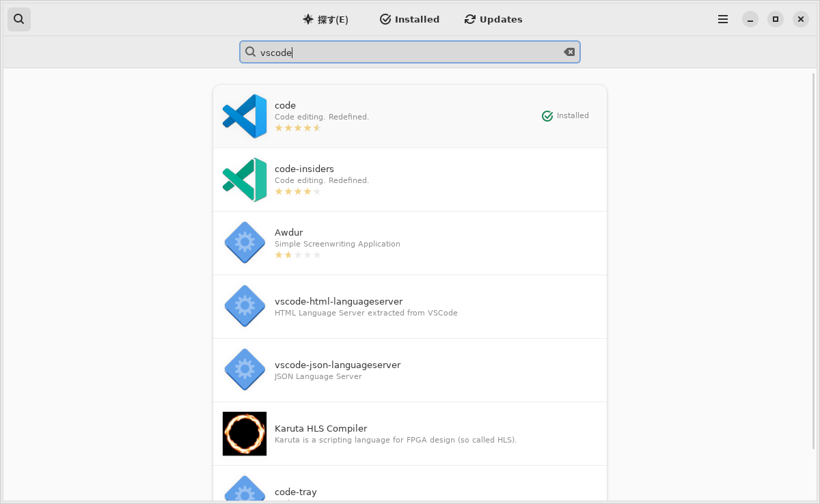Open the hamburger main menu

point(723,19)
